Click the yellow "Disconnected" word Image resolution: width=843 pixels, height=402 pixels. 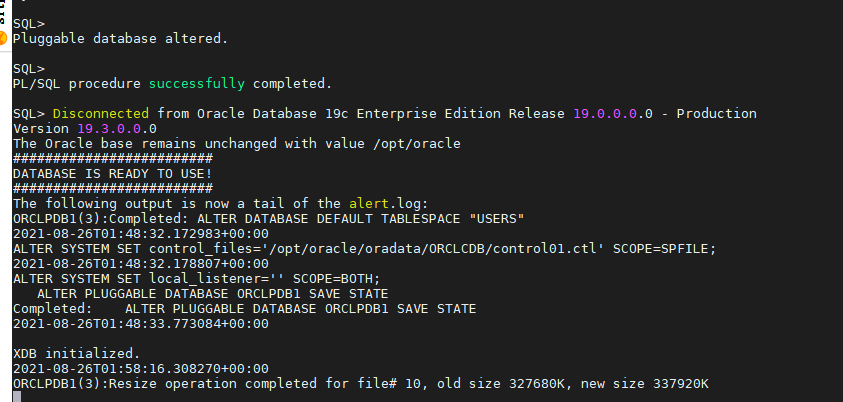100,113
